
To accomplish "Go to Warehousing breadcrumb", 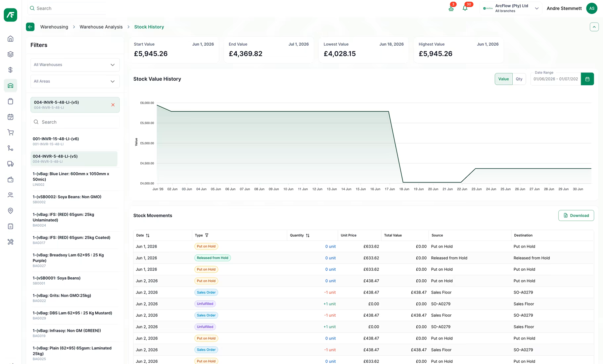I will 54,27.
